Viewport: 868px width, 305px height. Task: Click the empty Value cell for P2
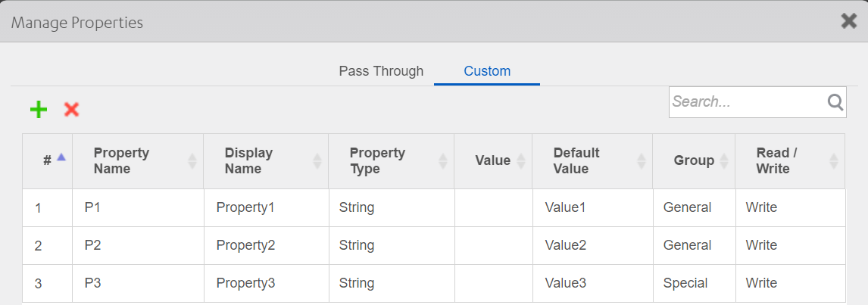click(493, 245)
